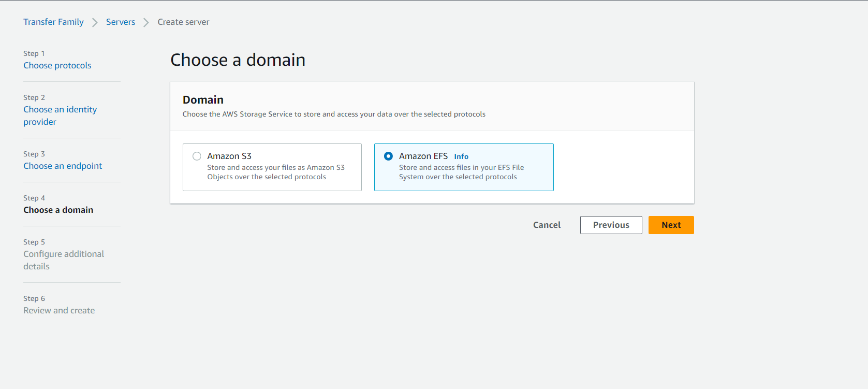Click the Next button
The image size is (868, 389).
pyautogui.click(x=671, y=225)
